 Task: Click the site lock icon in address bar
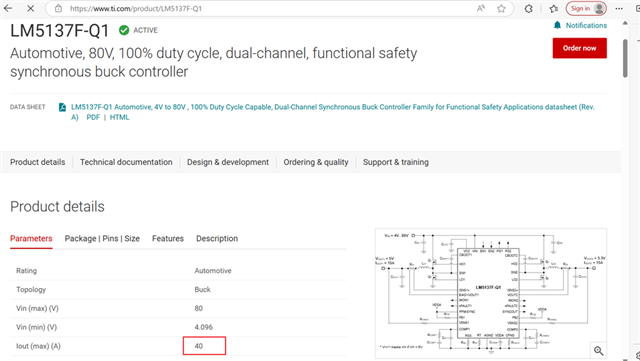click(x=58, y=8)
